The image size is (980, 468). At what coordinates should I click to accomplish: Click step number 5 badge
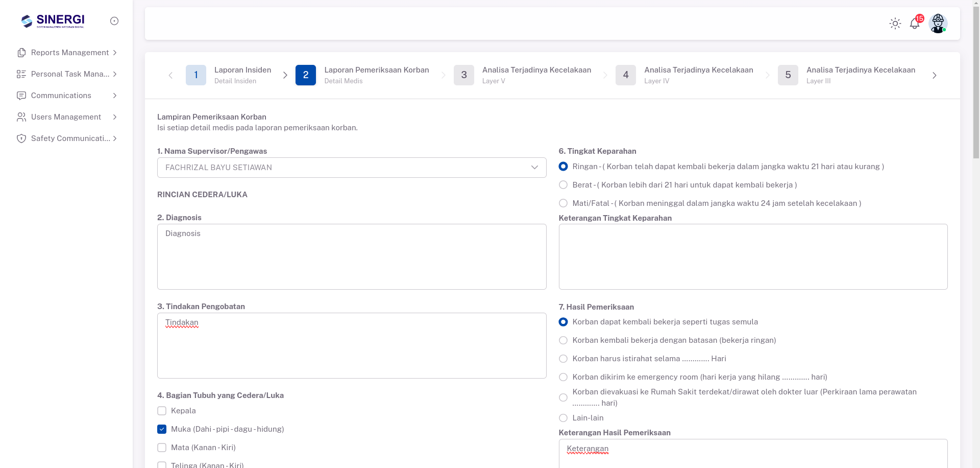[788, 75]
